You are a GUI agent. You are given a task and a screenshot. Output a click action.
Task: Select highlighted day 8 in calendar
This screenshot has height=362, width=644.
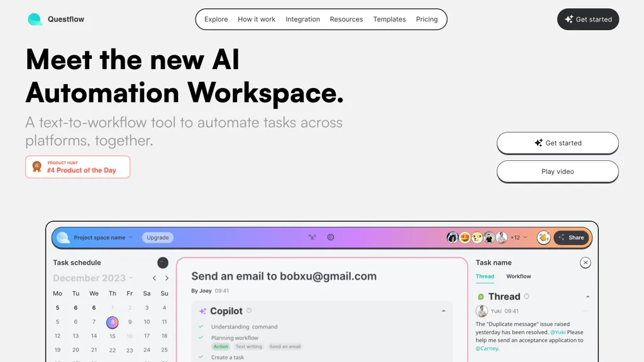coord(112,322)
